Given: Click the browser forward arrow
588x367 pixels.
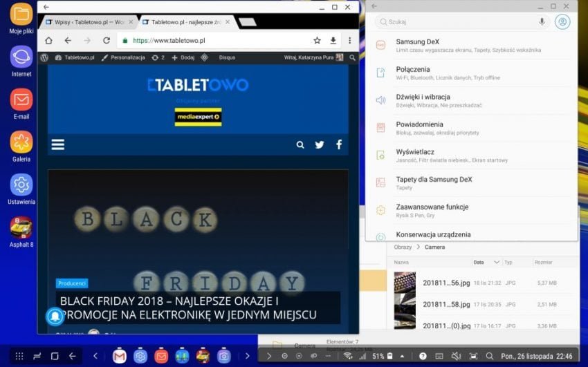Looking at the screenshot, I should click(87, 41).
